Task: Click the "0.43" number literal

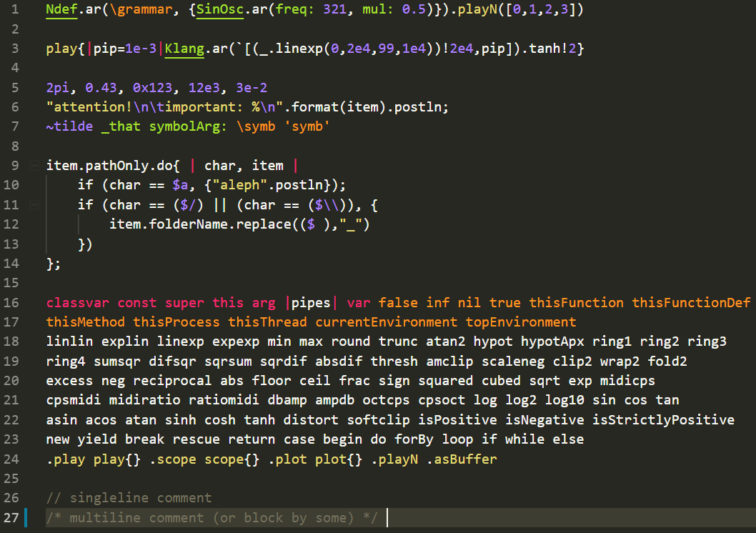Action: coord(101,88)
